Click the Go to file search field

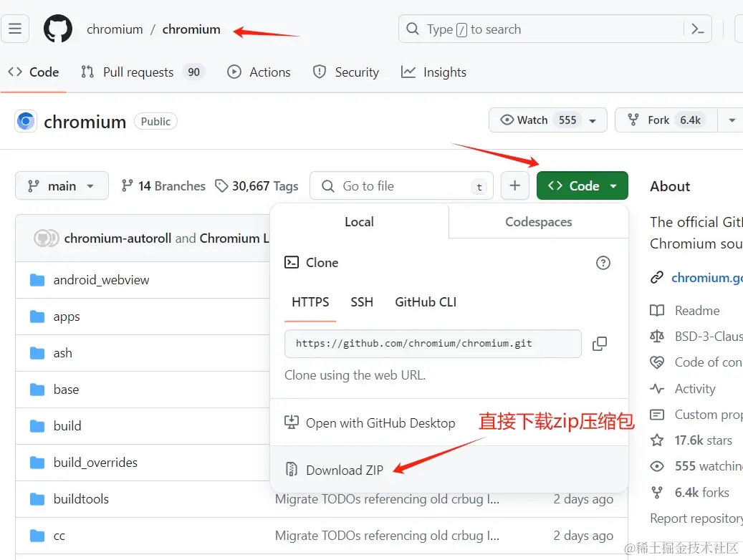(x=401, y=185)
